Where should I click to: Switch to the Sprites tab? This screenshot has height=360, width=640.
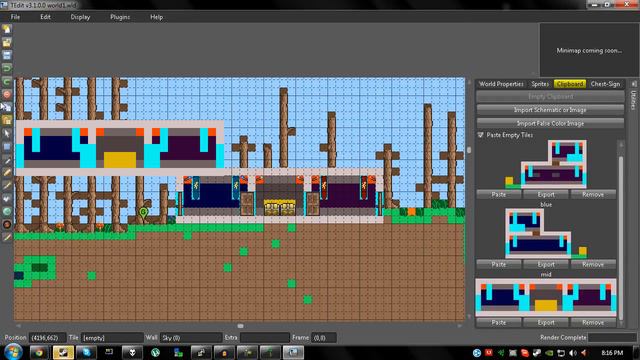pos(540,84)
